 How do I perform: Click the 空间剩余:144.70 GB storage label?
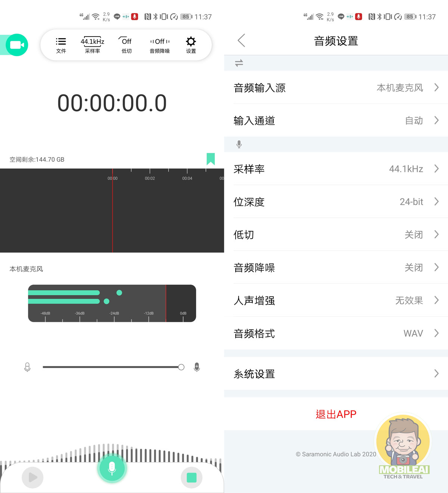click(37, 159)
